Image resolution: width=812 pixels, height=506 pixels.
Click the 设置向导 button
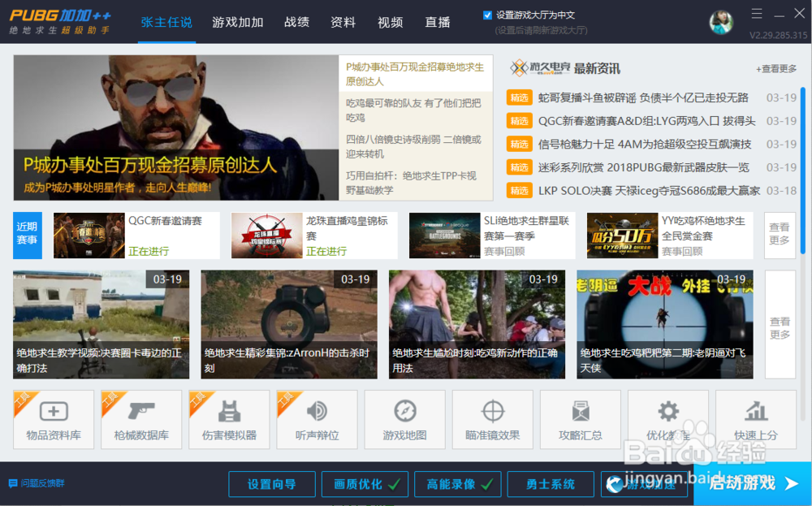click(272, 484)
